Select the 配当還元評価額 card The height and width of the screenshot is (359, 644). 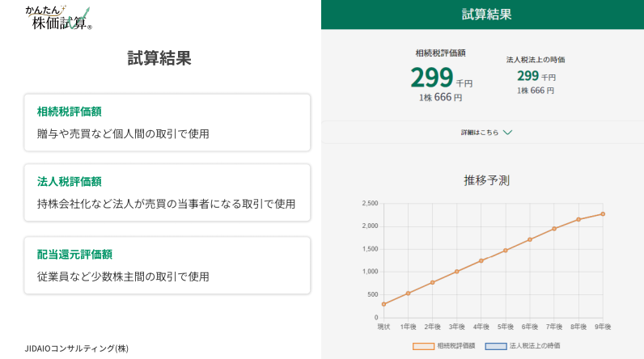coord(167,265)
